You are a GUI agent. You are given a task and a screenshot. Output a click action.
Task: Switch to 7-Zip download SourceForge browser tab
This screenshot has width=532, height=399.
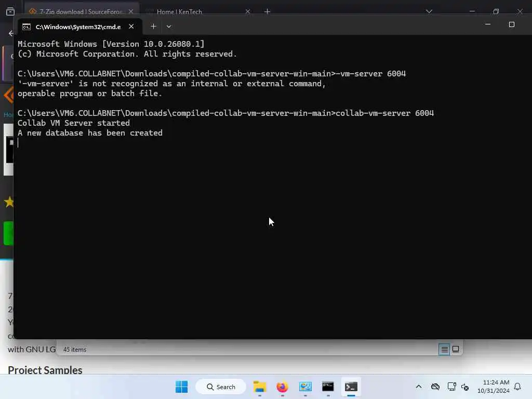click(x=82, y=11)
